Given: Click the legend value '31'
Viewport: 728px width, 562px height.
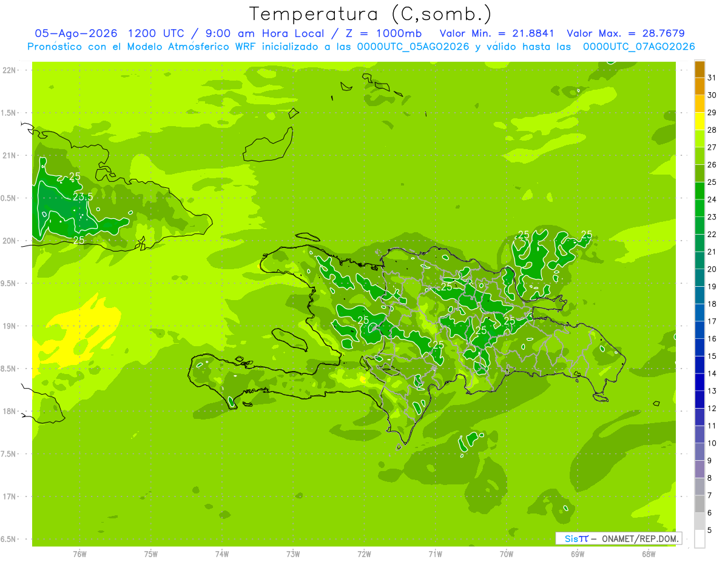Looking at the screenshot, I should [712, 78].
